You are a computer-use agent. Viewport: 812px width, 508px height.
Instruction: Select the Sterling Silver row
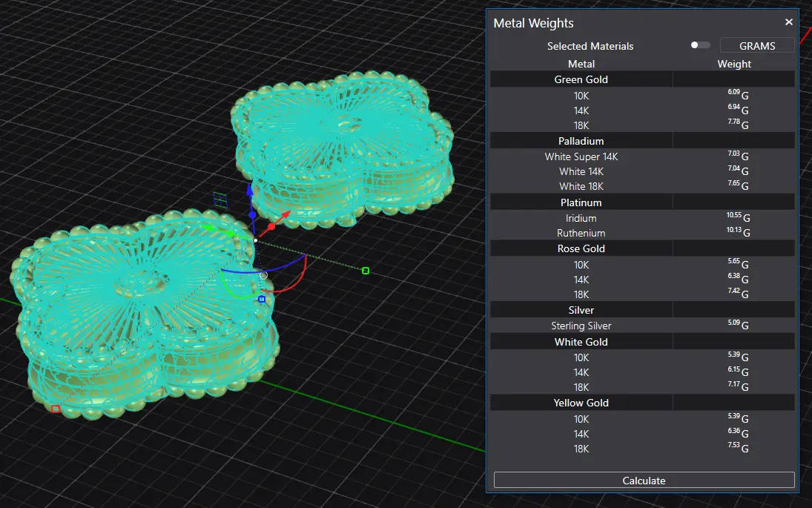[x=581, y=326]
